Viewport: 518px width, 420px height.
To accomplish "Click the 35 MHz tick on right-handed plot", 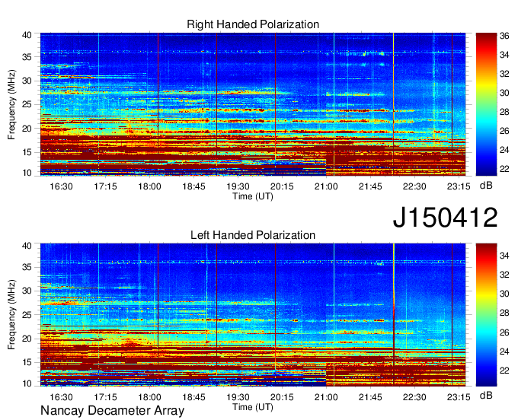I will [27, 57].
